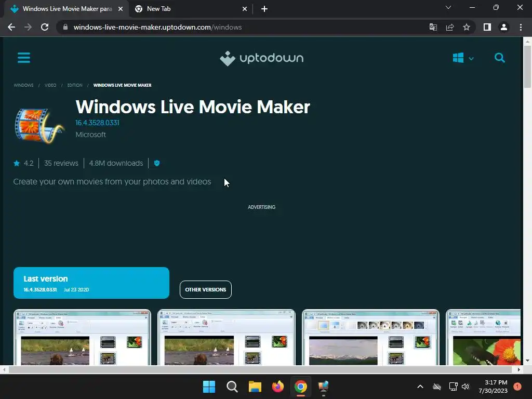Click the vertical scrollbar thumb

tap(527, 66)
